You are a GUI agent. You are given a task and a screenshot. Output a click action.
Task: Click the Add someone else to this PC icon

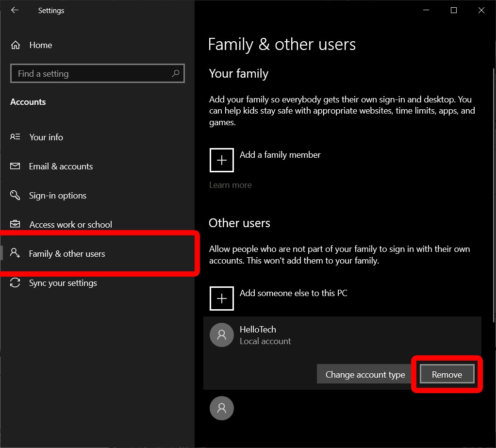point(221,298)
